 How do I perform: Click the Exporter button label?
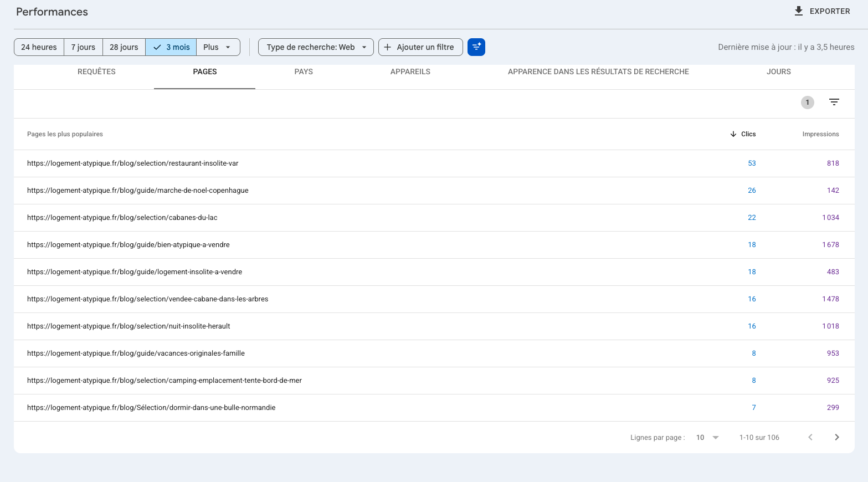click(x=830, y=11)
